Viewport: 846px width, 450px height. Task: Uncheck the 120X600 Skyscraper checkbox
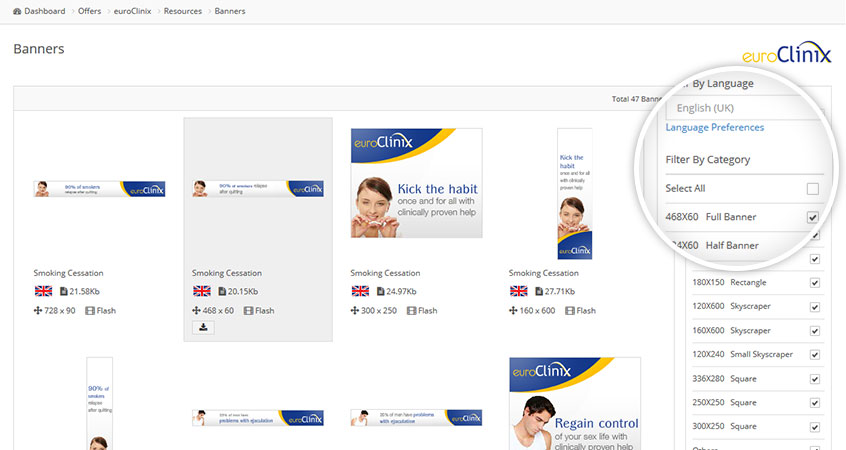[x=815, y=307]
